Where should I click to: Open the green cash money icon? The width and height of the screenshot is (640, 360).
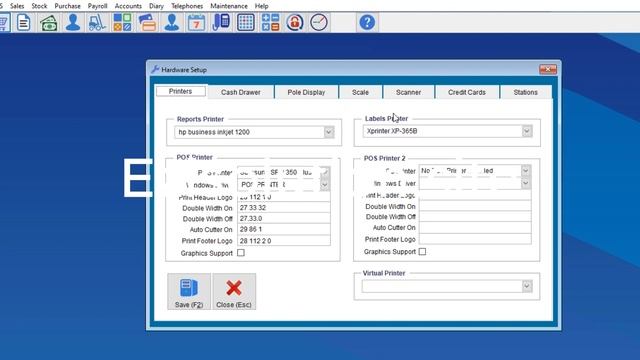[x=49, y=22]
